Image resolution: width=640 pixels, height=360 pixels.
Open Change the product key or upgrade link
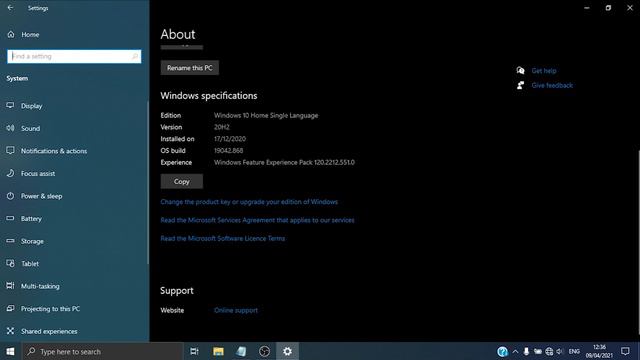point(249,202)
